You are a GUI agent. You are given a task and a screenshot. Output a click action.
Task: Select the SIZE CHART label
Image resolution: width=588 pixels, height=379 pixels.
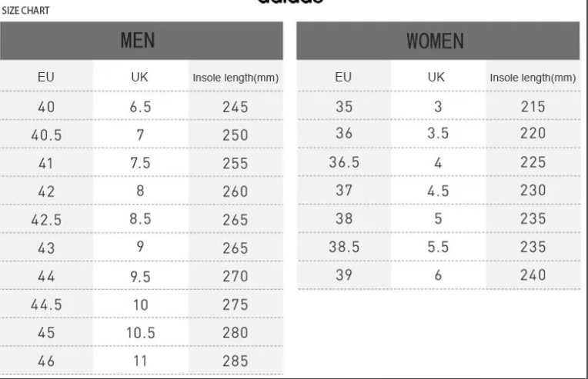coord(25,11)
